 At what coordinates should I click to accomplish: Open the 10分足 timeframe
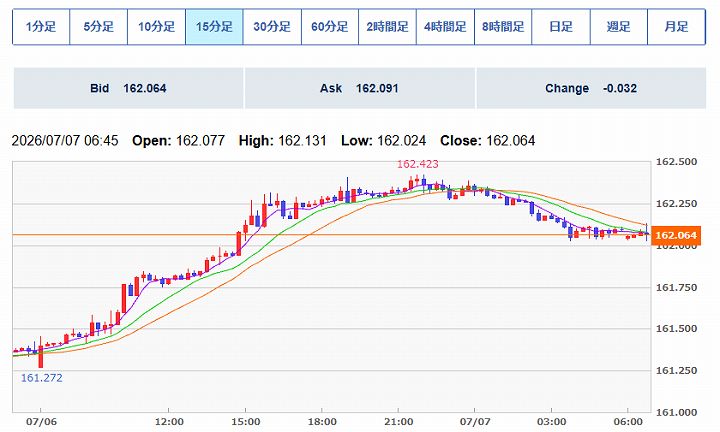click(x=156, y=27)
